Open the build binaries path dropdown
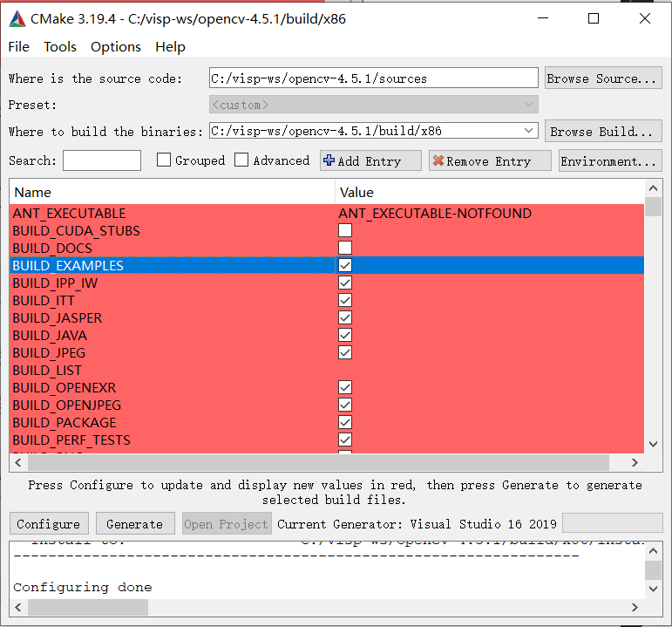The width and height of the screenshot is (672, 627). point(529,131)
